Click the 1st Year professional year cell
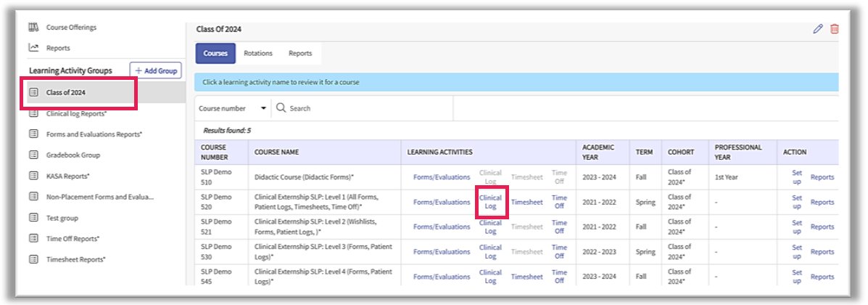The width and height of the screenshot is (868, 305). 727,177
